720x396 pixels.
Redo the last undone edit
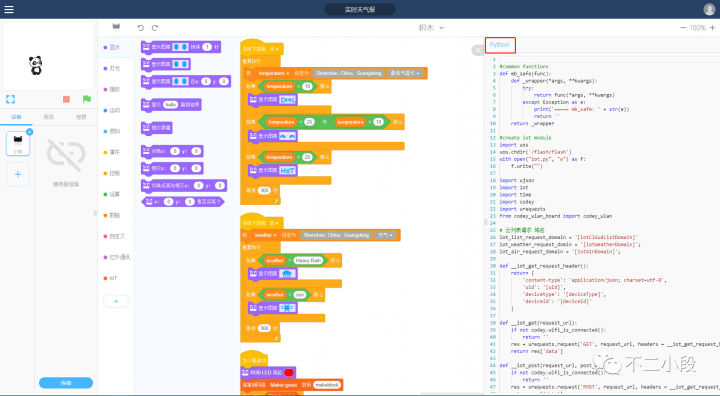(x=155, y=28)
